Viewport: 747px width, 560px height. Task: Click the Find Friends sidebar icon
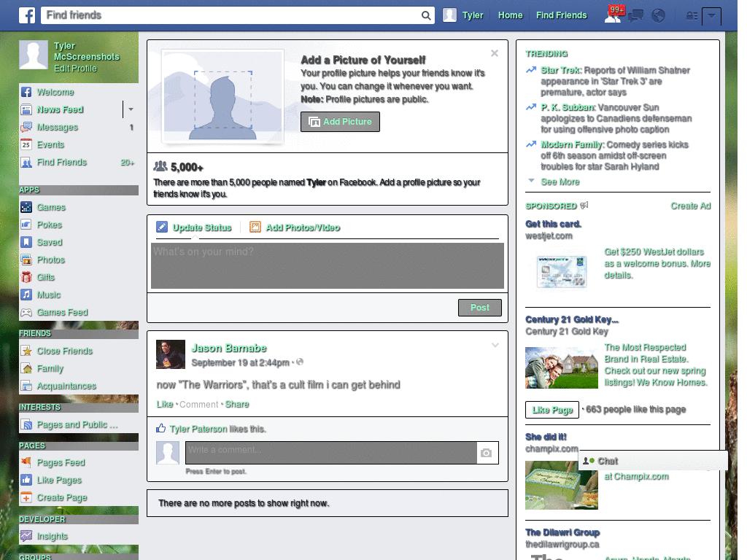26,163
